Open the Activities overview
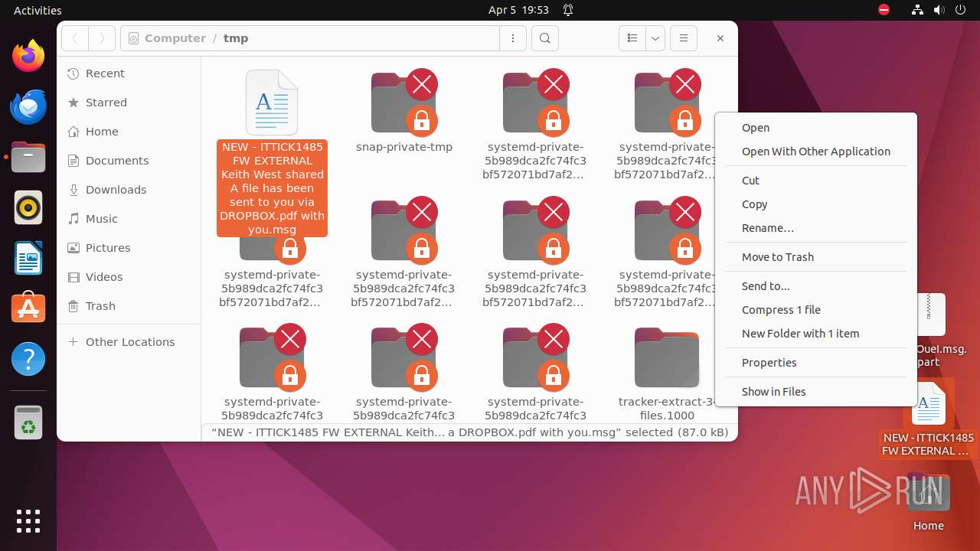Viewport: 980px width, 551px height. click(38, 10)
